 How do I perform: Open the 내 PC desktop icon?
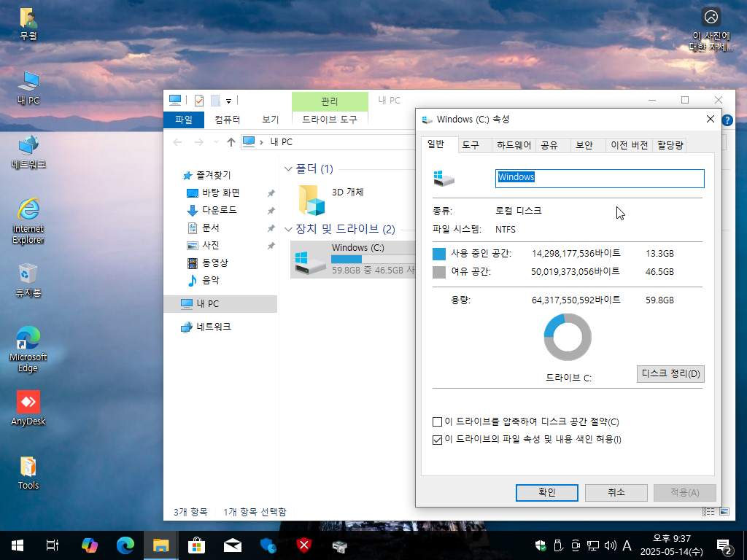pyautogui.click(x=28, y=88)
